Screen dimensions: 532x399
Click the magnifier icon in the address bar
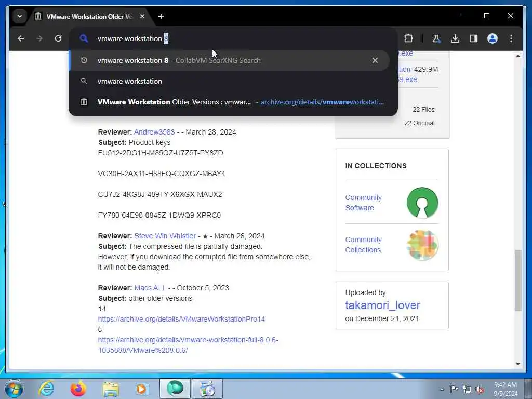pyautogui.click(x=84, y=38)
